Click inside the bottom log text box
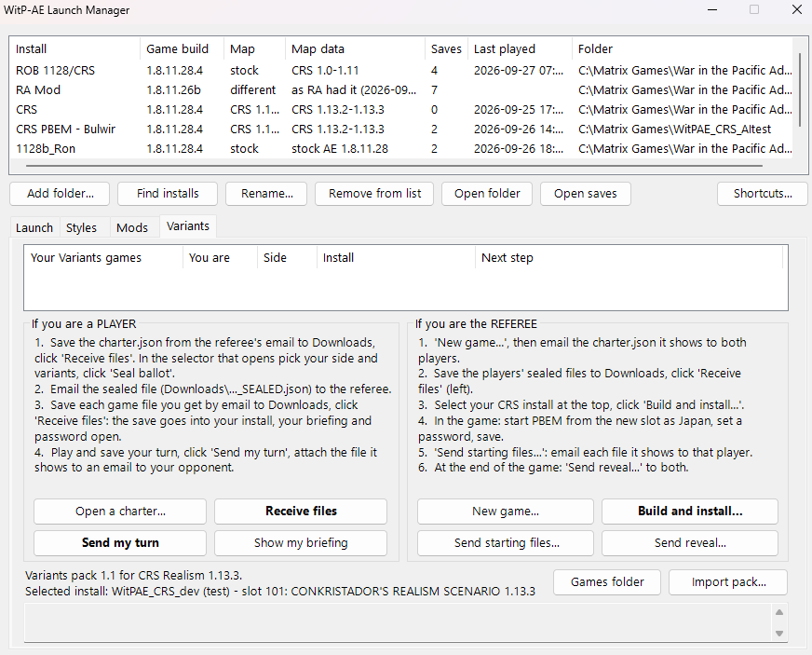Screen dimensions: 812x655 coord(398,622)
